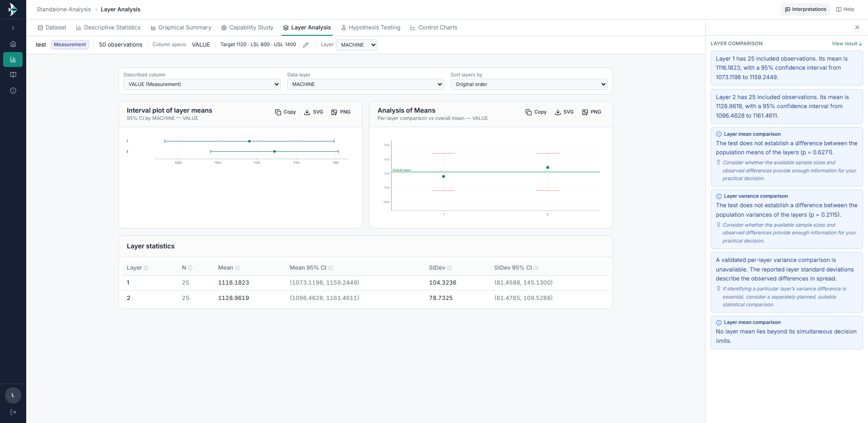Copy the Interval plot chart
Screen dimensions: 868x423
pyautogui.click(x=285, y=112)
